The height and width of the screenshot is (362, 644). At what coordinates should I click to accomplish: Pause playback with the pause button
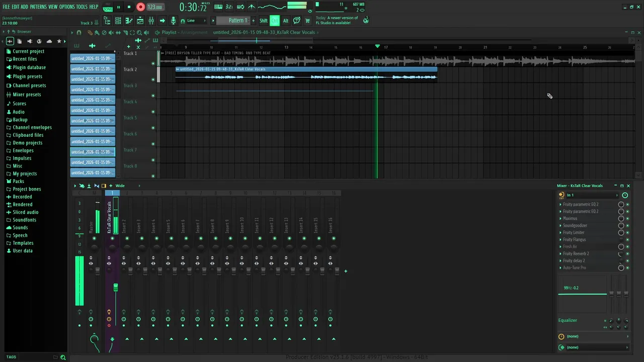(119, 7)
